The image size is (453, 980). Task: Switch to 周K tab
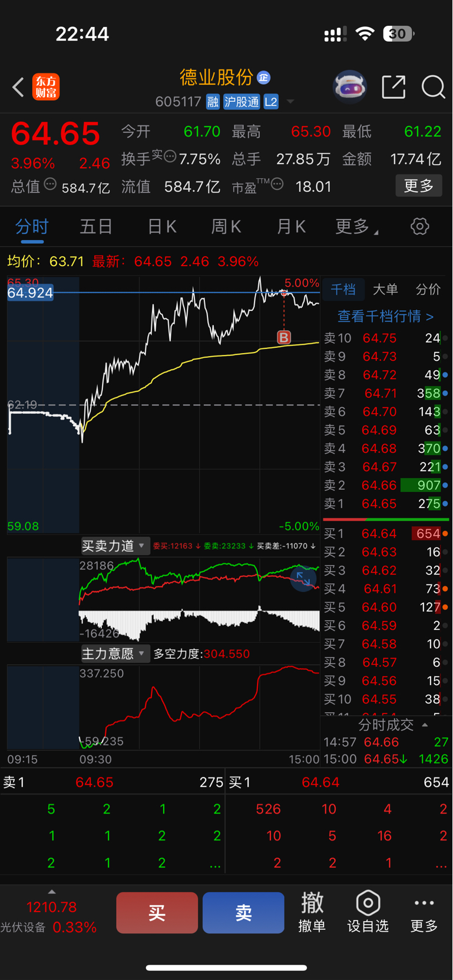tap(226, 227)
